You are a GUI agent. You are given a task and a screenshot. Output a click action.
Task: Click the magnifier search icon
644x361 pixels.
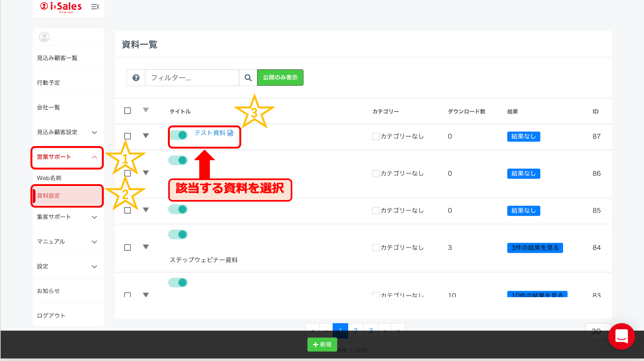(248, 78)
